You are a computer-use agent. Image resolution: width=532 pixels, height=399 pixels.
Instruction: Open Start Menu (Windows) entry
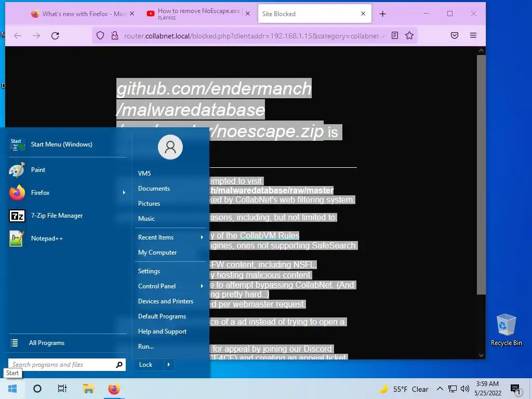point(67,144)
